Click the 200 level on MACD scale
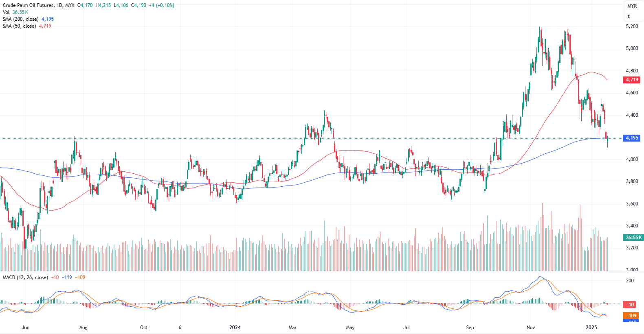Image resolution: width=644 pixels, height=334 pixels. pyautogui.click(x=630, y=281)
